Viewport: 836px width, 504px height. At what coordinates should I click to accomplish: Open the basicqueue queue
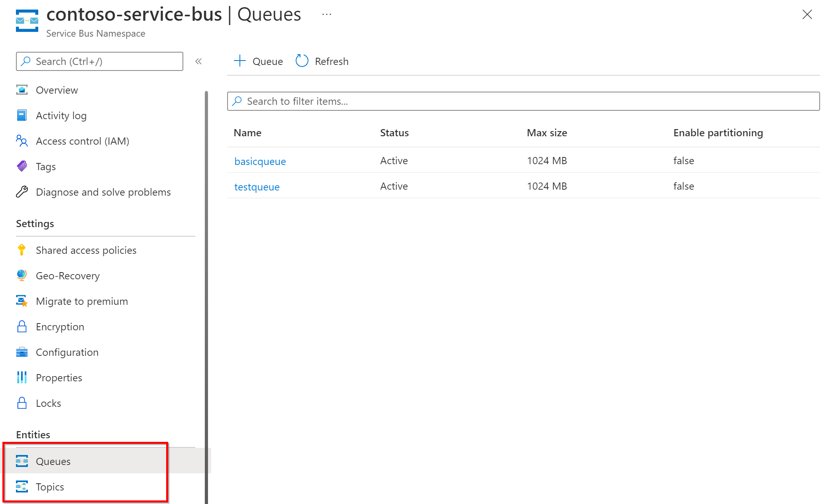pos(260,161)
